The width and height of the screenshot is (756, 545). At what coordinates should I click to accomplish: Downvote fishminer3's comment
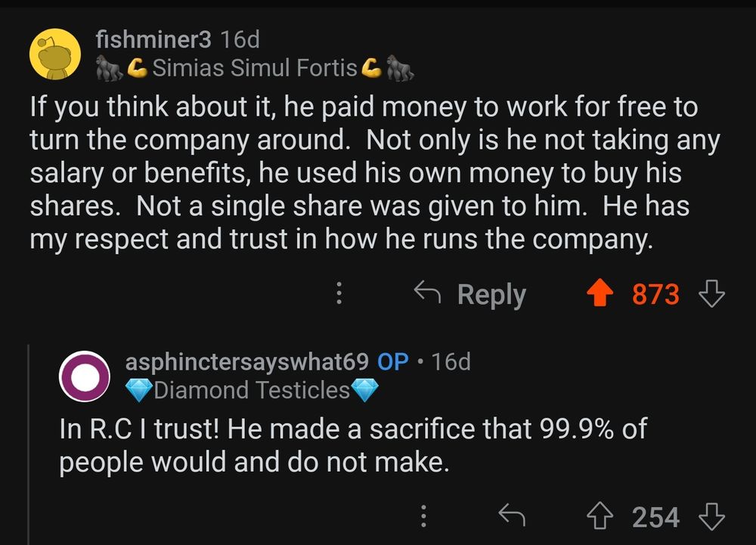(712, 294)
